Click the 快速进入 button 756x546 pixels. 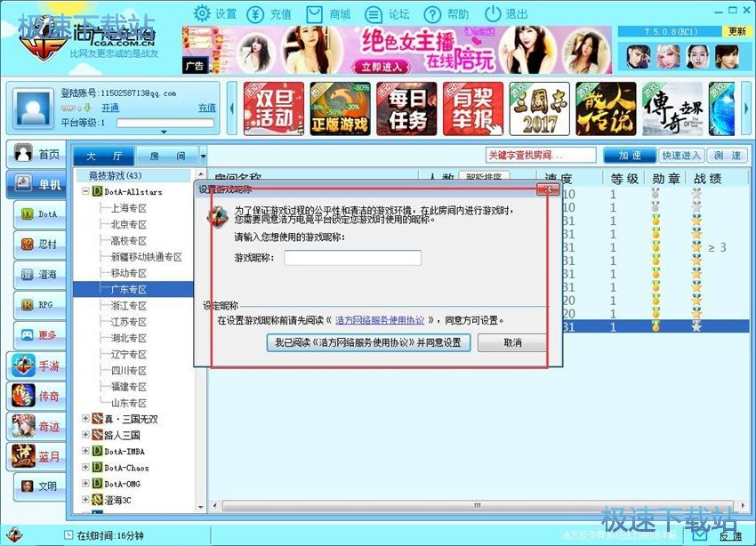point(681,155)
